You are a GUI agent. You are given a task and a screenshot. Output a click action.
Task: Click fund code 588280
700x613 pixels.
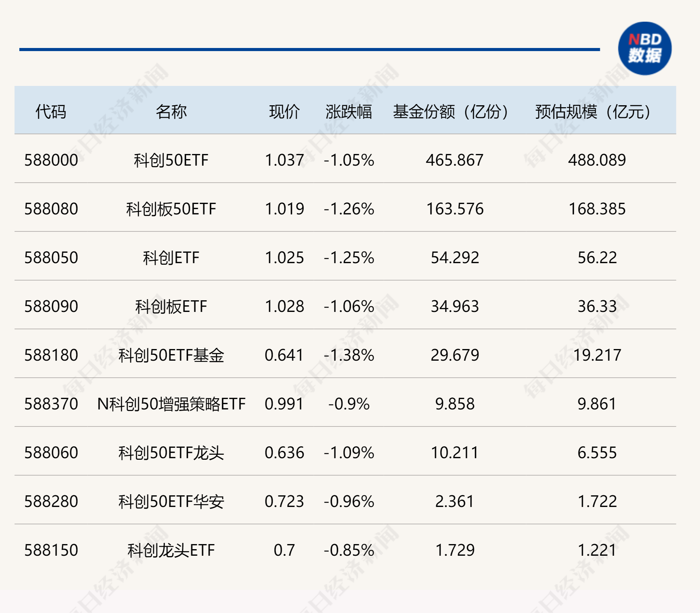51,502
